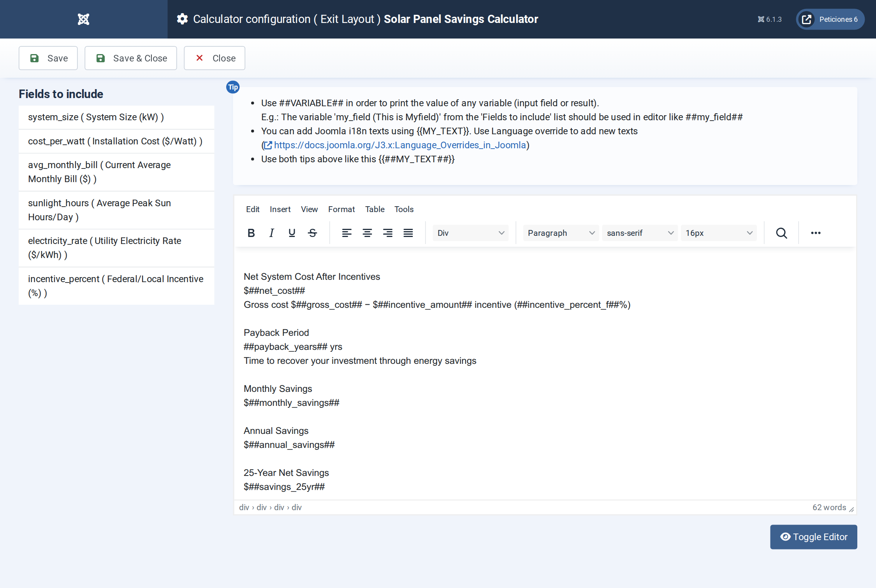Select sunlight_hours field from list
The image size is (876, 588).
(x=116, y=210)
